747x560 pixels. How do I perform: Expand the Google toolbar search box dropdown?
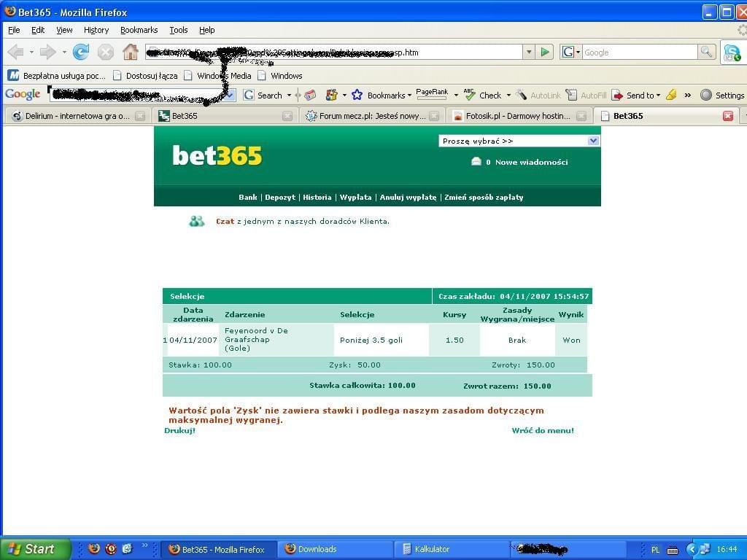point(230,96)
